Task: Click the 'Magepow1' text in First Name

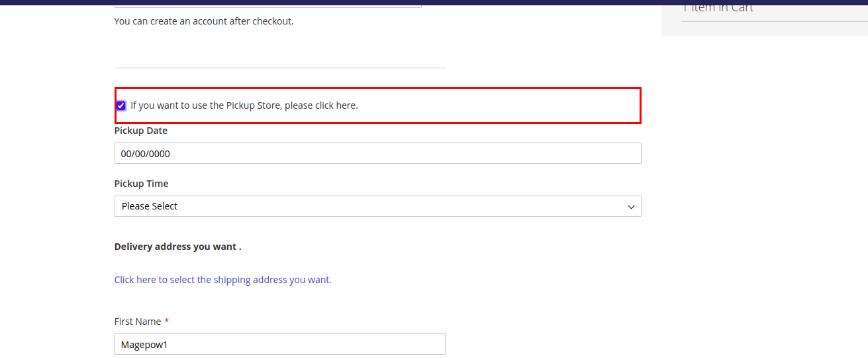Action: point(144,345)
